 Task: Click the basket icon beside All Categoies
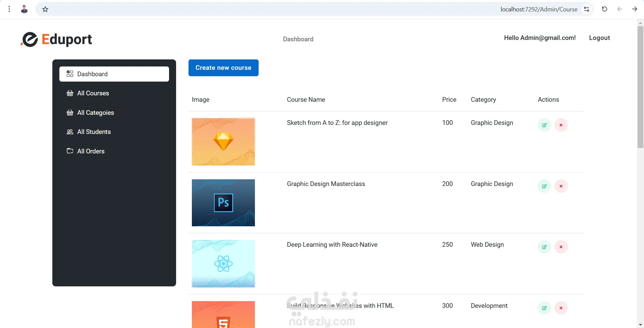[x=70, y=113]
